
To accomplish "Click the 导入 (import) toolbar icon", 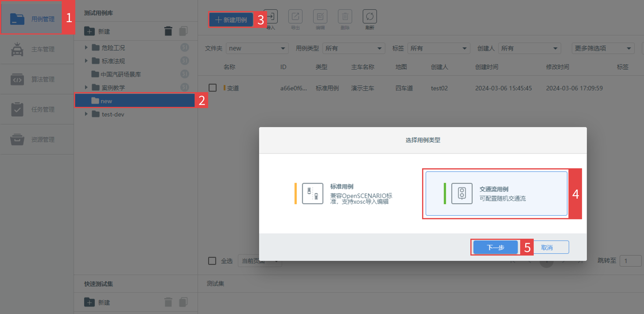I will coord(271,17).
